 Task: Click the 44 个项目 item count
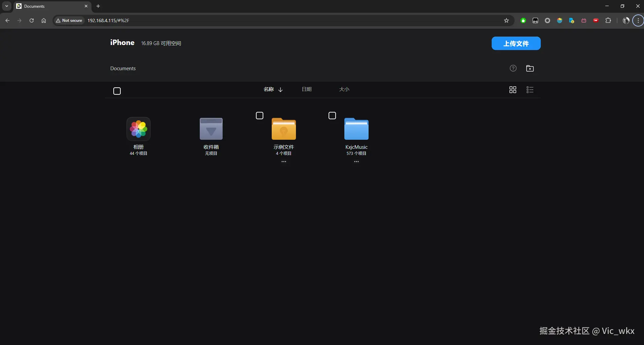coord(139,154)
